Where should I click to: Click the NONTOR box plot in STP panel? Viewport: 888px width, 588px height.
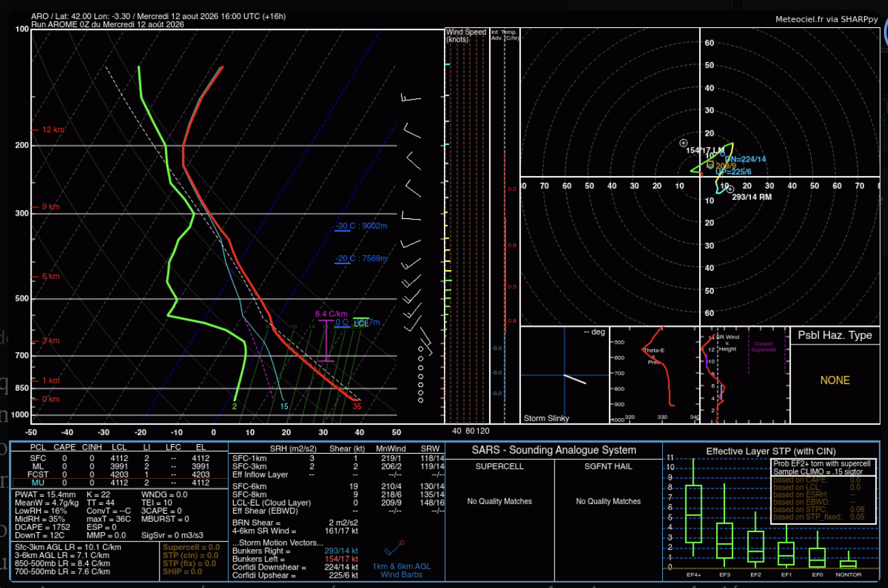coord(848,561)
